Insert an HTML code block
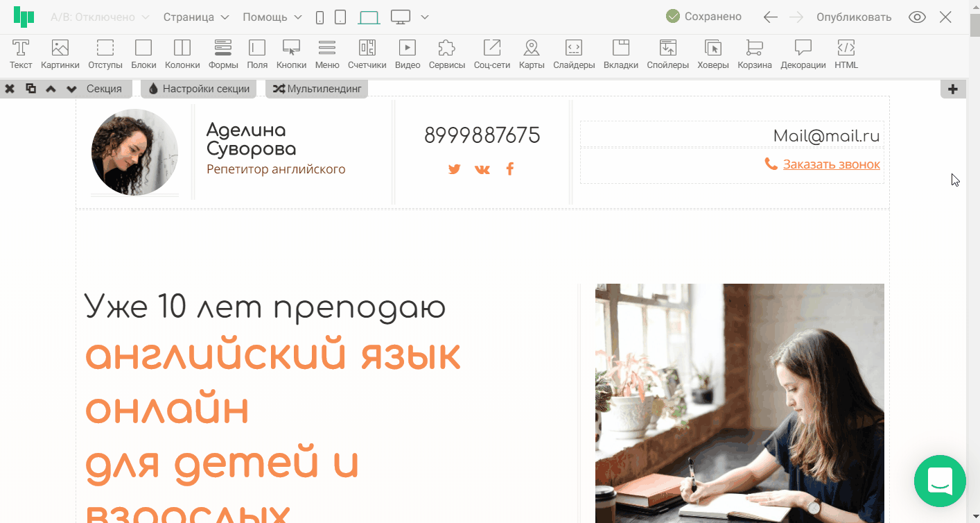 click(846, 54)
